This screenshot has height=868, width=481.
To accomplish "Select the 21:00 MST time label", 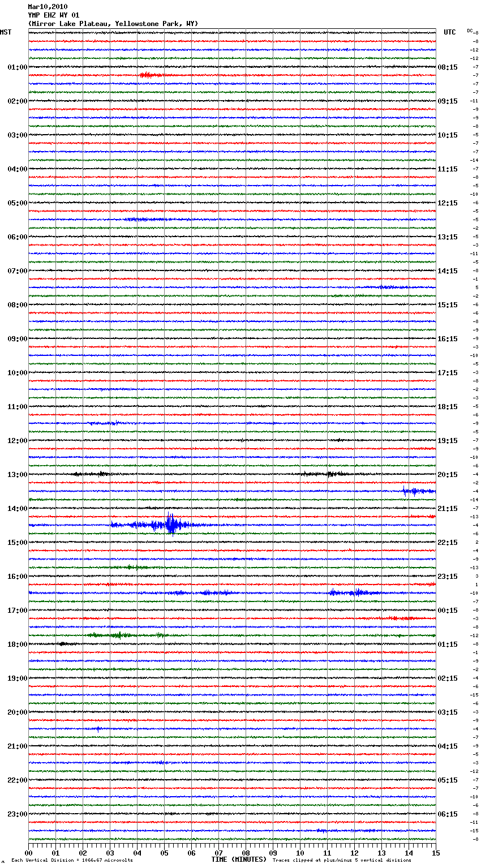I will (18, 746).
